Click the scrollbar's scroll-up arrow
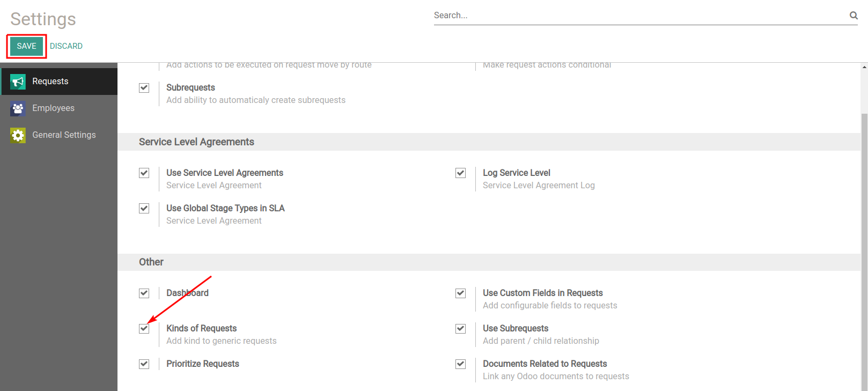This screenshot has height=391, width=868. point(864,67)
